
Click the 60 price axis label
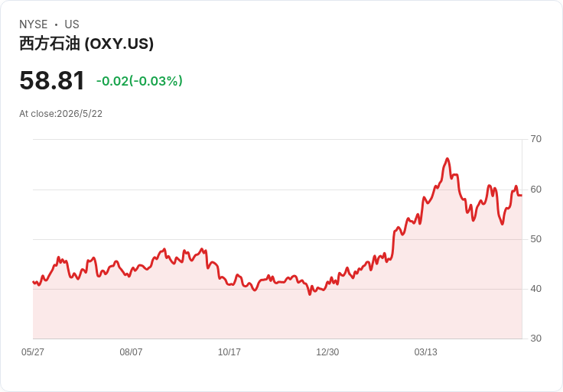pyautogui.click(x=535, y=190)
